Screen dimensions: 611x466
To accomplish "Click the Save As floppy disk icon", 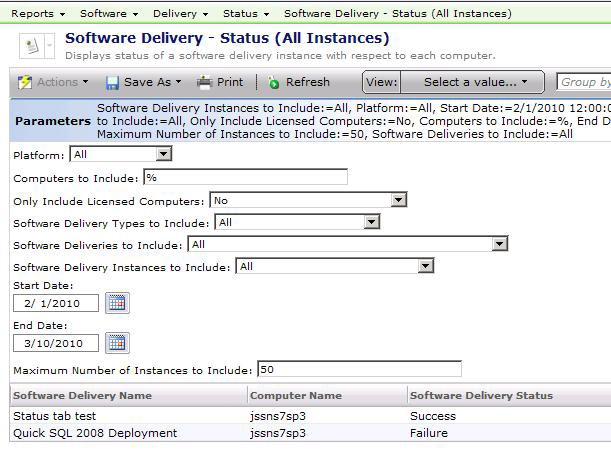I will point(113,83).
